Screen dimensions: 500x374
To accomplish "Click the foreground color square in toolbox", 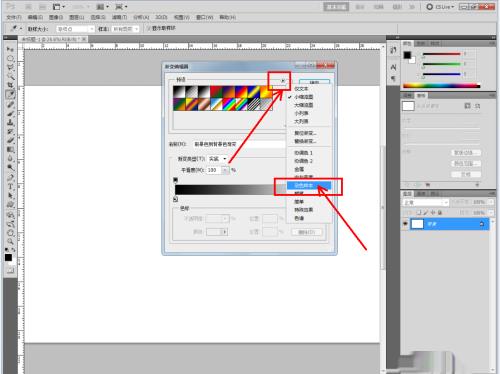I will tap(8, 258).
